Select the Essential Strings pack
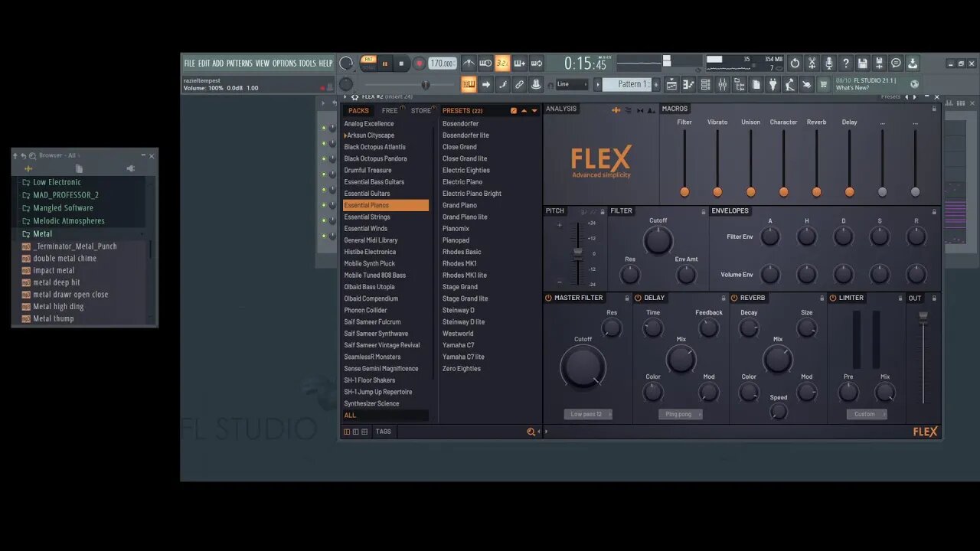The width and height of the screenshot is (980, 551). [x=367, y=217]
